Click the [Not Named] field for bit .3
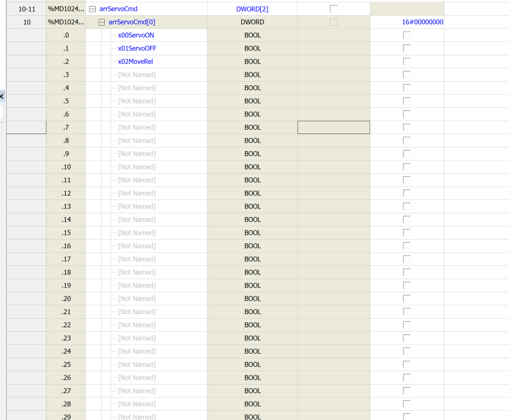509x420 pixels. click(x=137, y=74)
